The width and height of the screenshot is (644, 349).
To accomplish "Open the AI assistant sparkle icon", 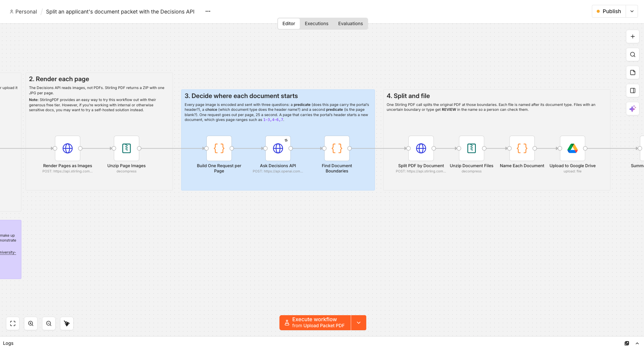I will pyautogui.click(x=633, y=109).
